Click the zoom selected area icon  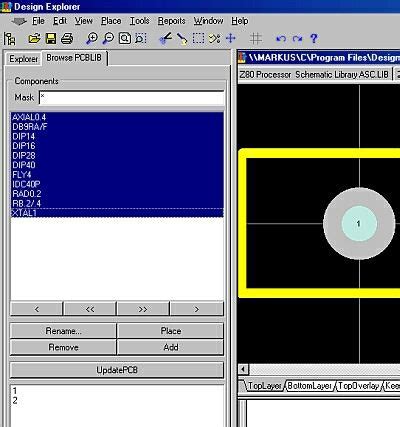pos(141,39)
